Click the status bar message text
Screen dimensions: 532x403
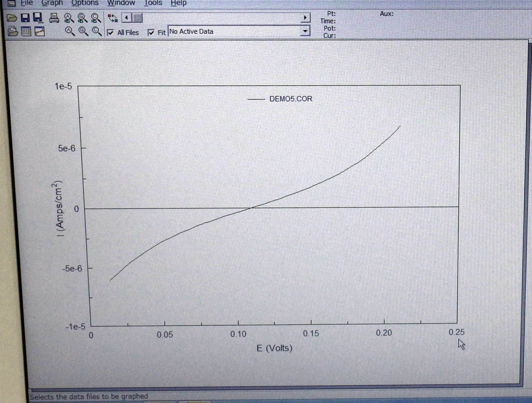point(89,397)
